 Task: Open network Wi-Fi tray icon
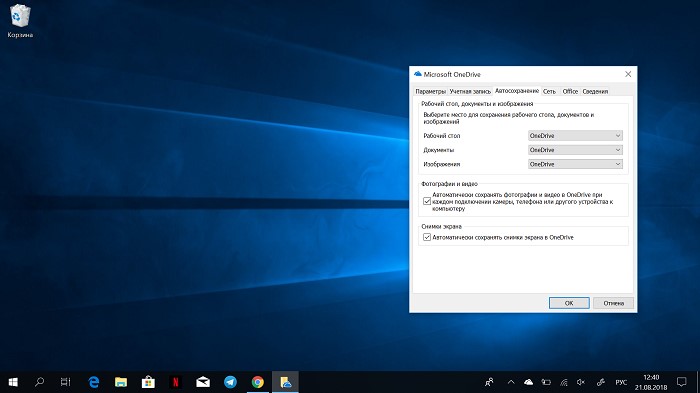(564, 382)
